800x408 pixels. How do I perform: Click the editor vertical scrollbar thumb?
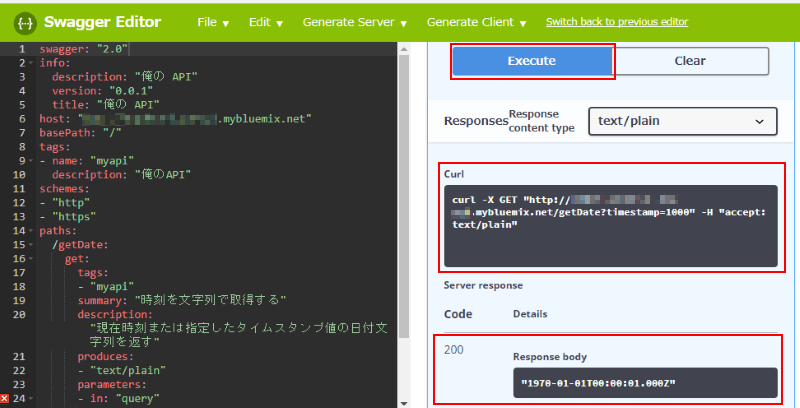[404, 196]
